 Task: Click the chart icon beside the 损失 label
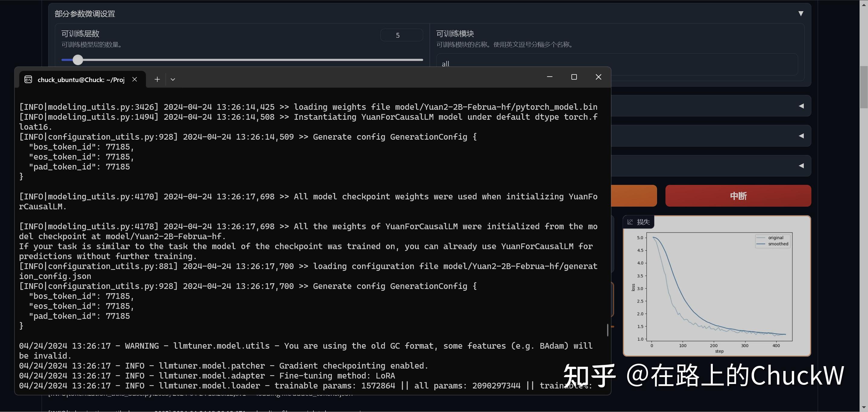pyautogui.click(x=630, y=221)
